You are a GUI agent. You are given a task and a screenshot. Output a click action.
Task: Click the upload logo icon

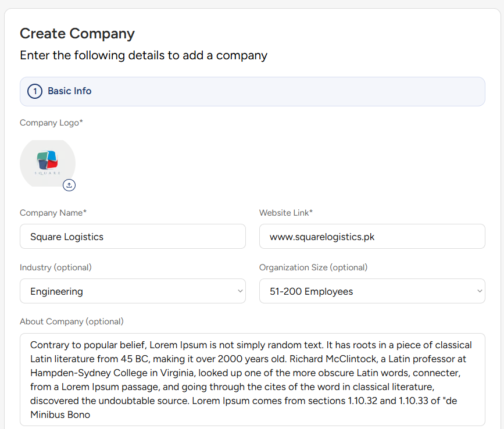coord(69,185)
